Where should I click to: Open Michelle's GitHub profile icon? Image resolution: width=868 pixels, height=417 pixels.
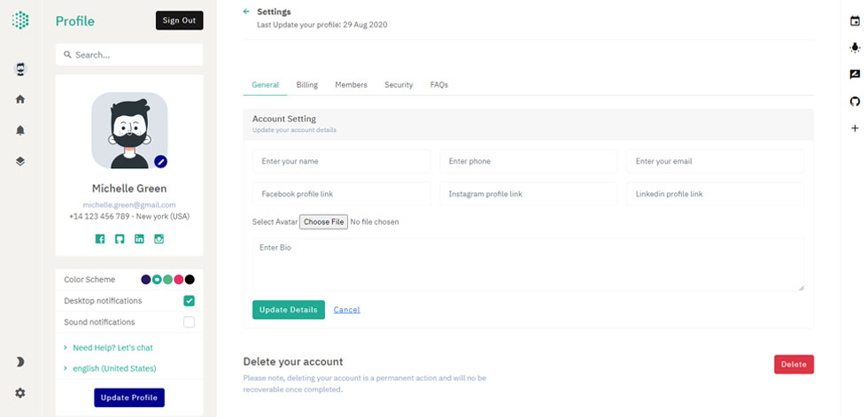click(120, 239)
